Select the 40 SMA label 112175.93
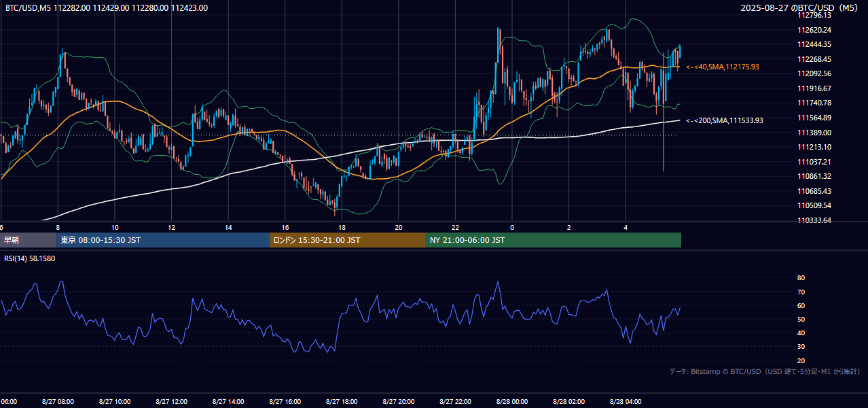 point(723,67)
